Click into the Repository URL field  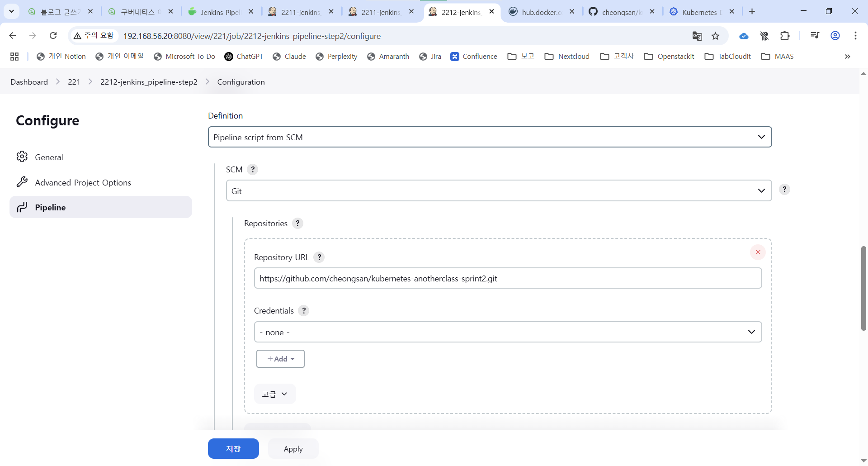point(508,278)
